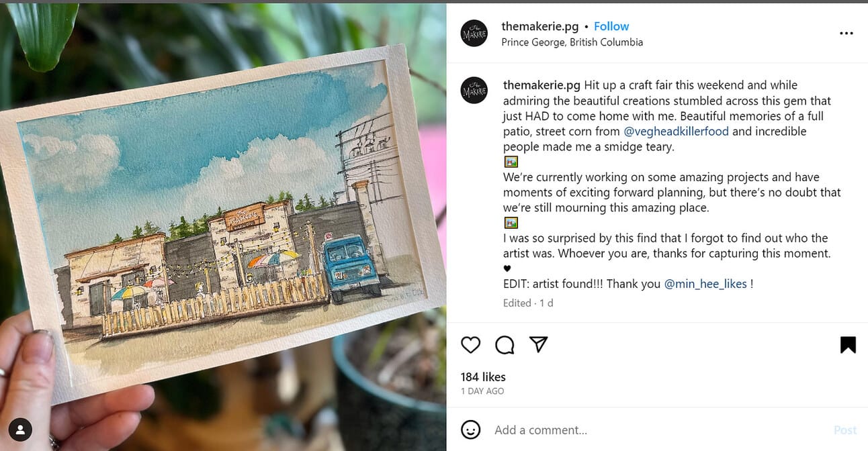This screenshot has width=868, height=451.
Task: Open Prince George, British Columbia location
Action: pyautogui.click(x=572, y=42)
